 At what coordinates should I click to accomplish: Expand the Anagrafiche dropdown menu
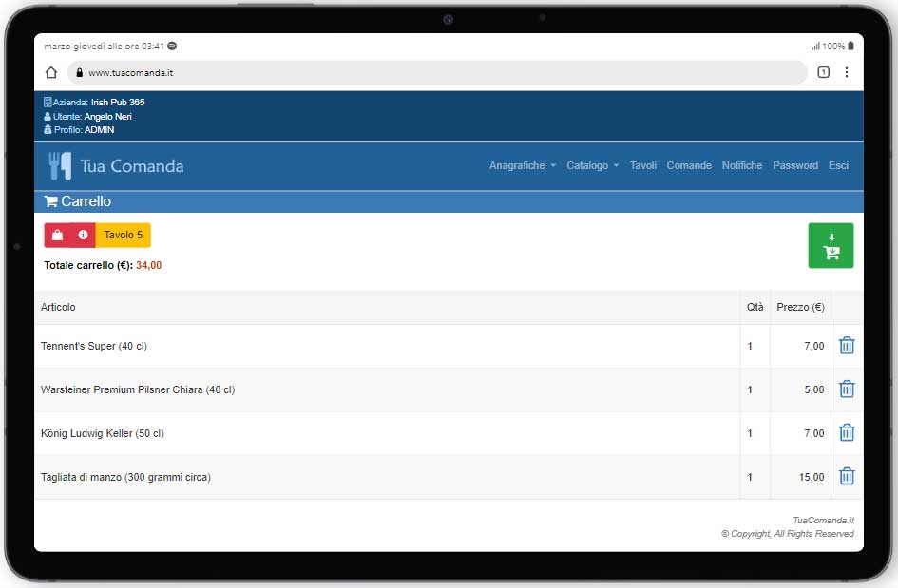point(523,165)
